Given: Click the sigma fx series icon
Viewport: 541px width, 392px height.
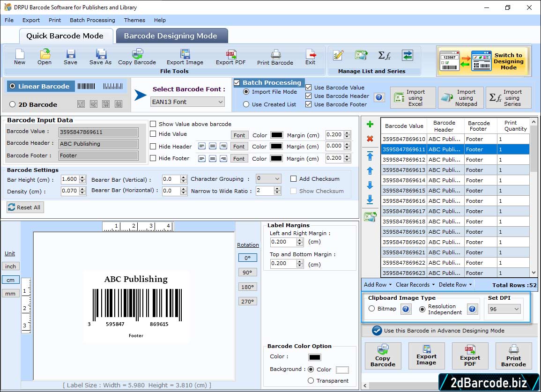Looking at the screenshot, I should click(x=385, y=55).
